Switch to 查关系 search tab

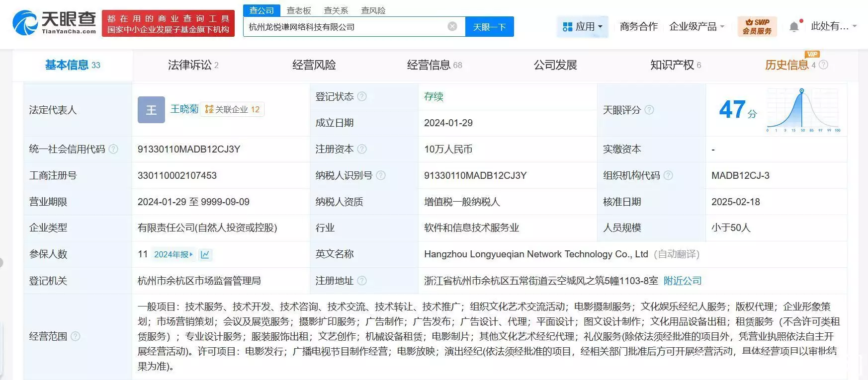(336, 10)
